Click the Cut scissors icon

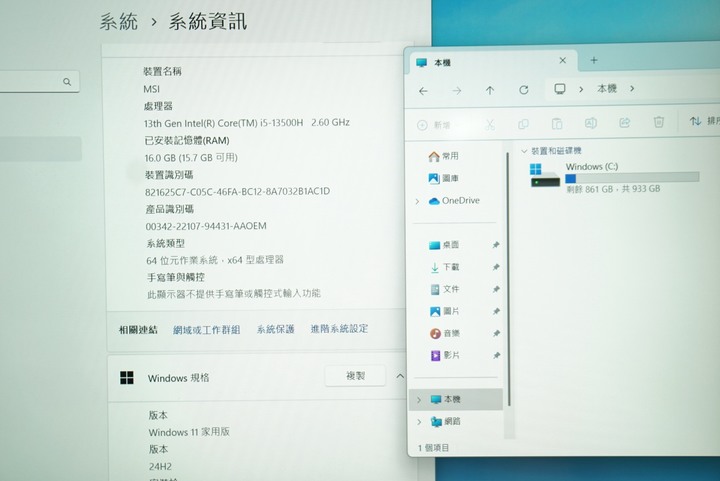pyautogui.click(x=490, y=124)
